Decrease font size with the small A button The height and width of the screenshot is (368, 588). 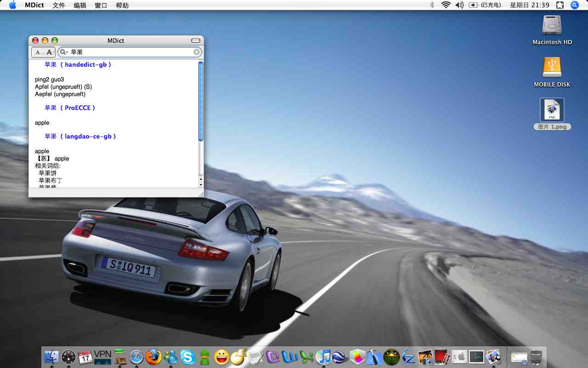38,52
